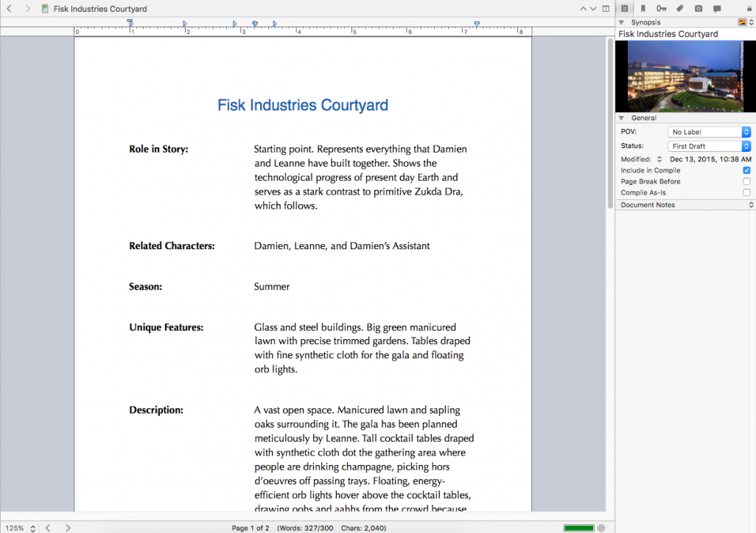Click the Words: 327/300 count in the footer

[305, 528]
